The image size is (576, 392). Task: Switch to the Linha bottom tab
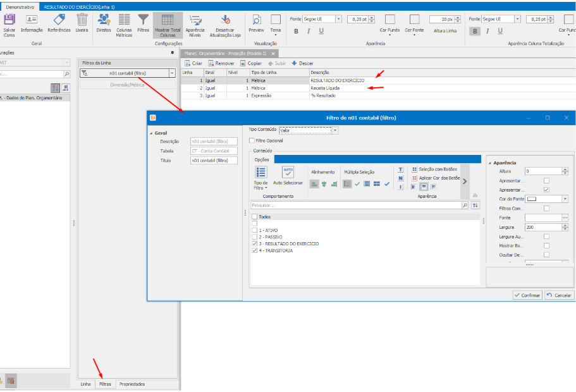[85, 384]
